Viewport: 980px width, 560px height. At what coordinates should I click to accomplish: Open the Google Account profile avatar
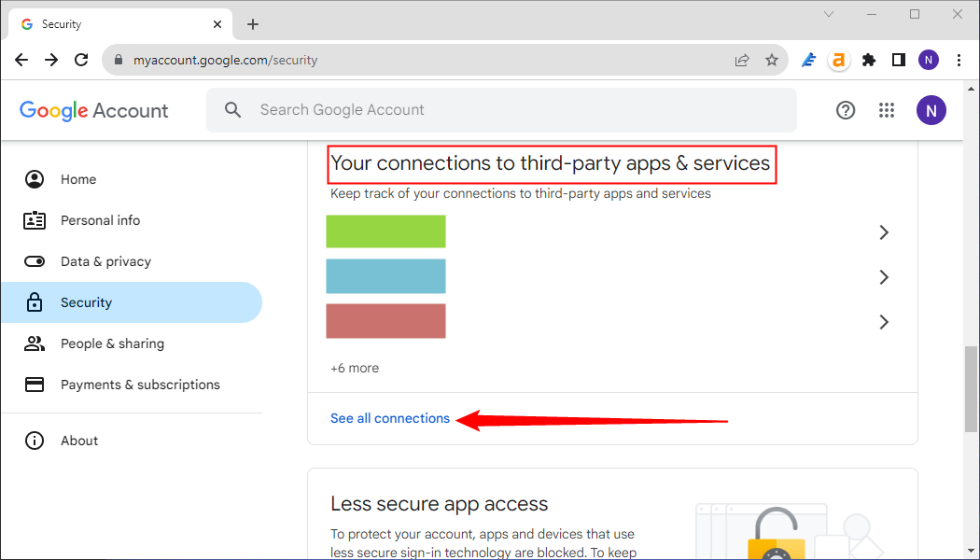931,110
